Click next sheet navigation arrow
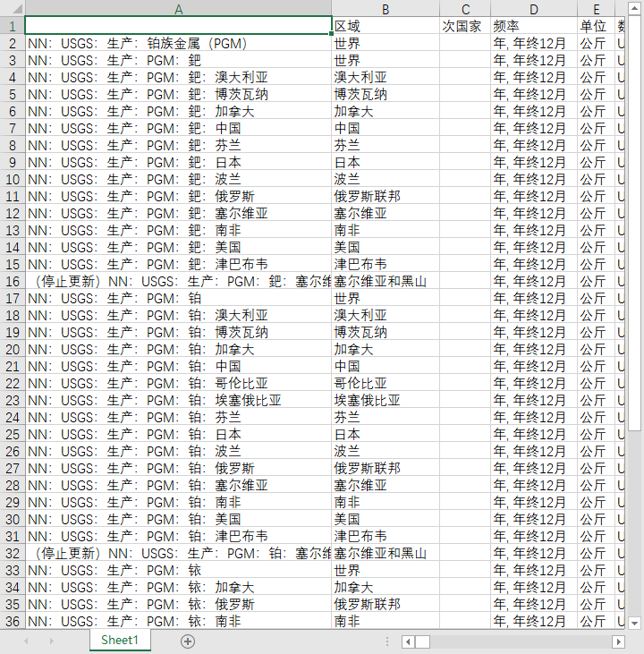The image size is (644, 654). (52, 641)
